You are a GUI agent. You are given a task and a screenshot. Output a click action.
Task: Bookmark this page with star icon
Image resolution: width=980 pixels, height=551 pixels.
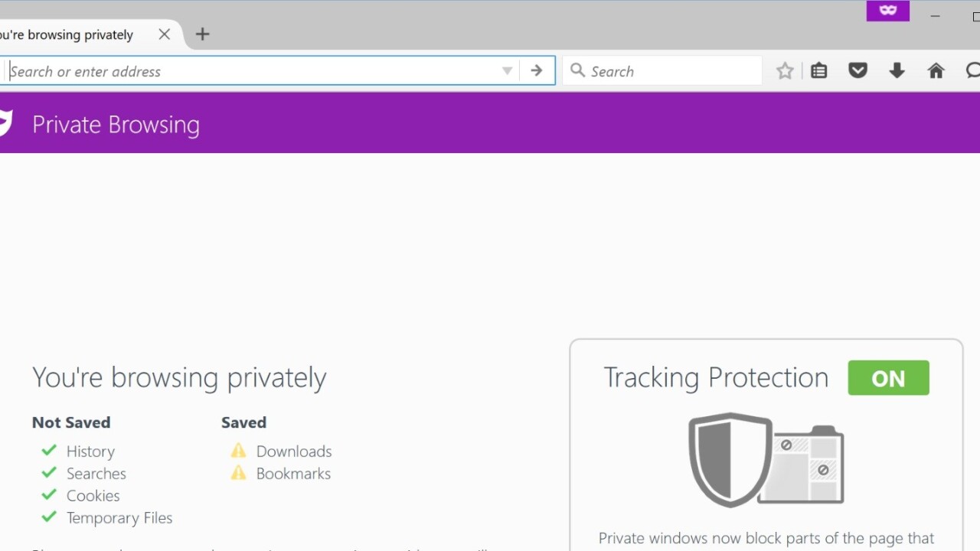[785, 71]
